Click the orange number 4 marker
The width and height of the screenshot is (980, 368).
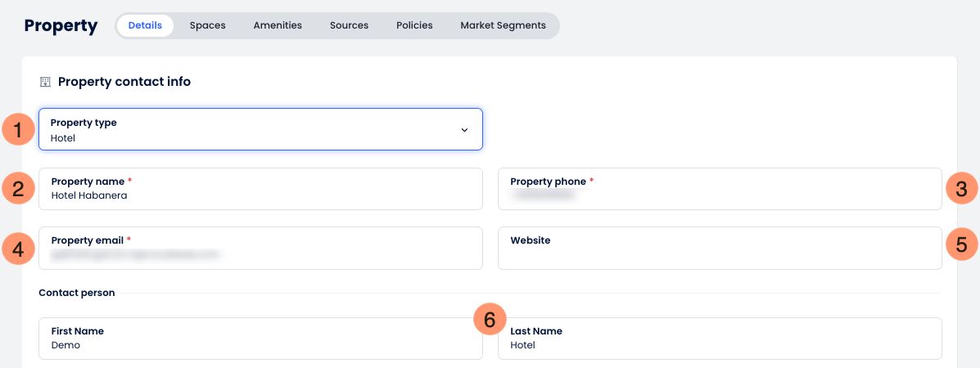[x=18, y=248]
